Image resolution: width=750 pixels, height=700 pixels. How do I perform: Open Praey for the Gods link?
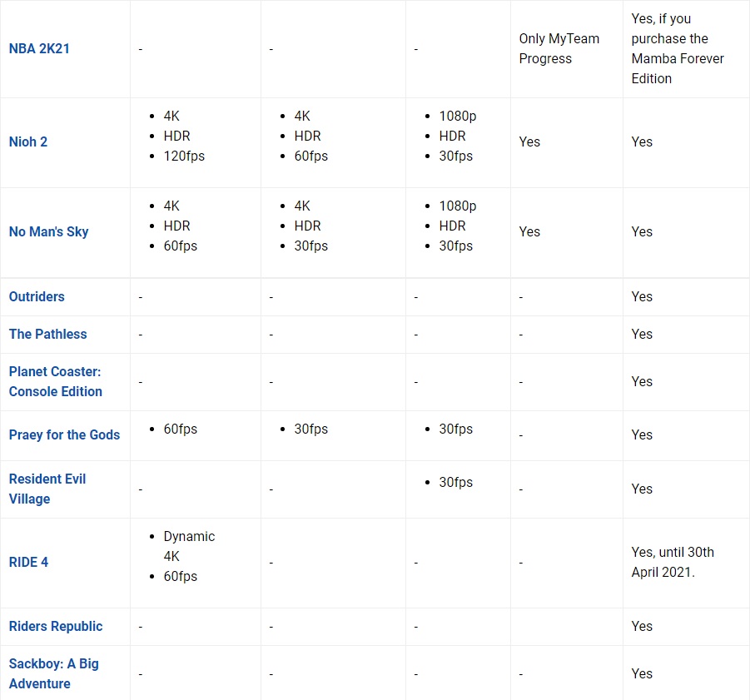[64, 434]
